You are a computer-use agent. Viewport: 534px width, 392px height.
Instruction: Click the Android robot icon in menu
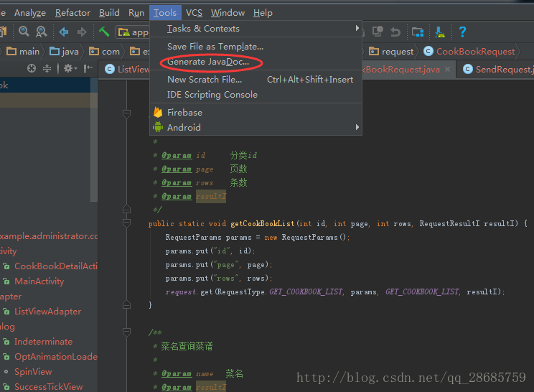pos(158,127)
